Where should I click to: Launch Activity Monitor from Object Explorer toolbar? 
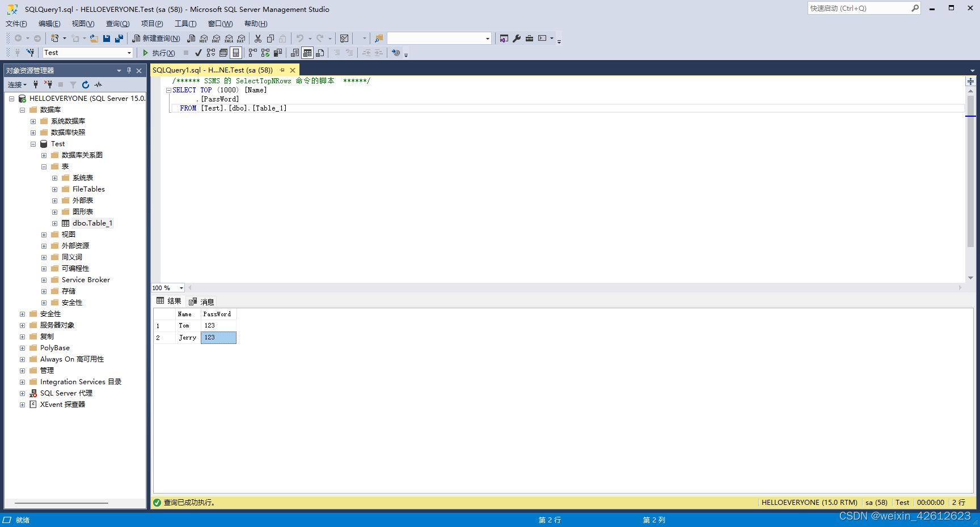(x=98, y=84)
